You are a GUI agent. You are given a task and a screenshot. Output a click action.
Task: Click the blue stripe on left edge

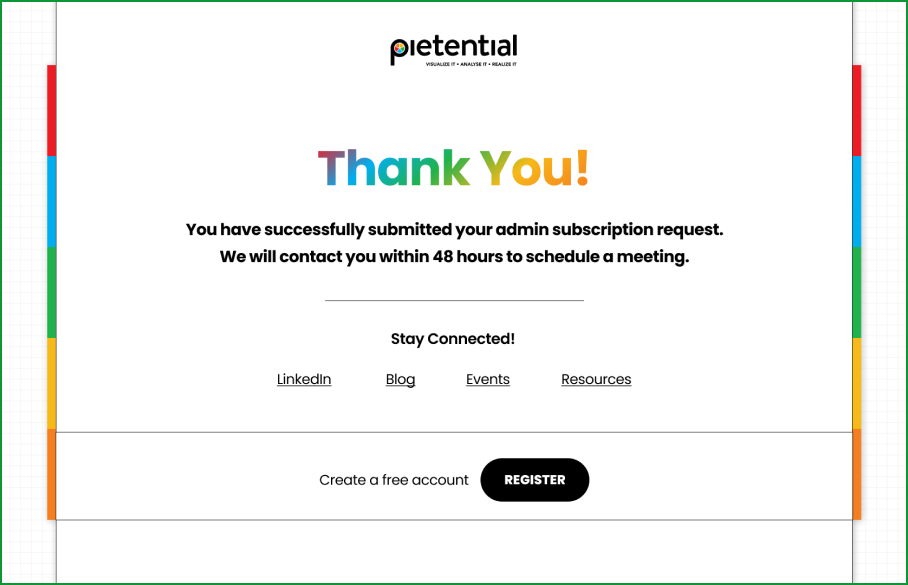pyautogui.click(x=52, y=202)
